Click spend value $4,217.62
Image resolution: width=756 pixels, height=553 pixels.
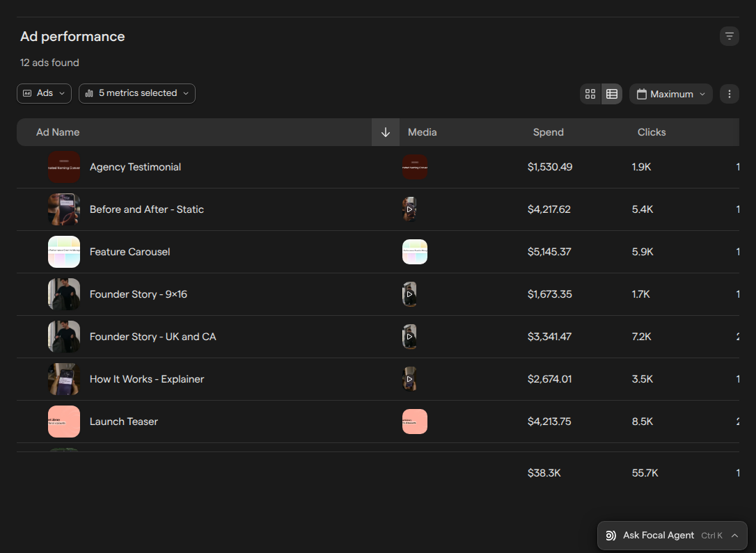(x=549, y=209)
